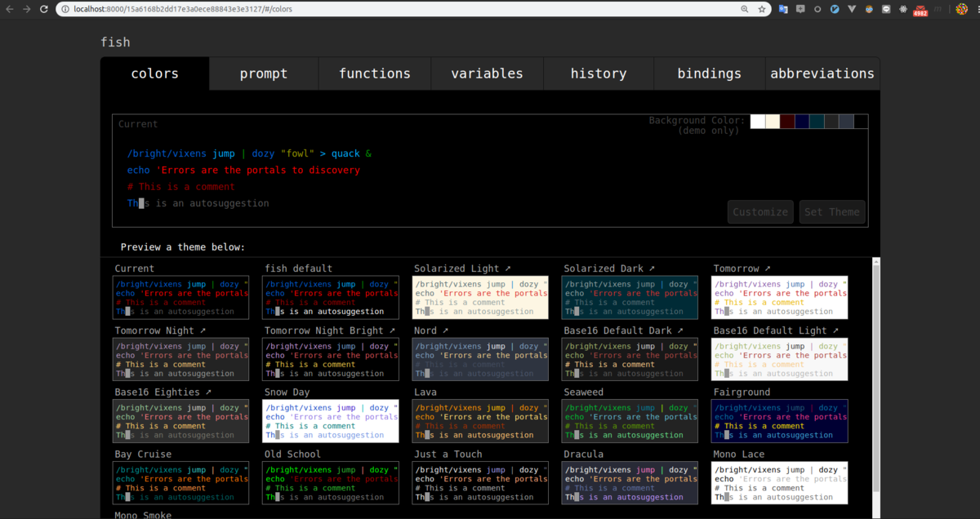Open the React atom extension icon
Viewport: 980px width, 519px height.
[x=903, y=9]
